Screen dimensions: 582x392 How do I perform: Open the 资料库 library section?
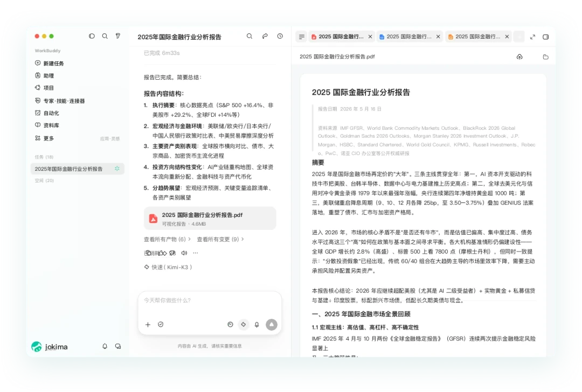[47, 125]
